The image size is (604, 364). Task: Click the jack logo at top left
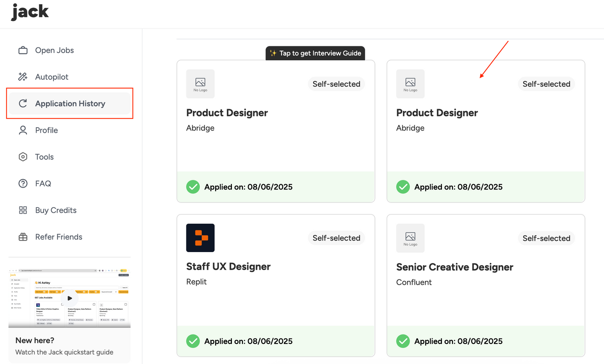pos(30,12)
